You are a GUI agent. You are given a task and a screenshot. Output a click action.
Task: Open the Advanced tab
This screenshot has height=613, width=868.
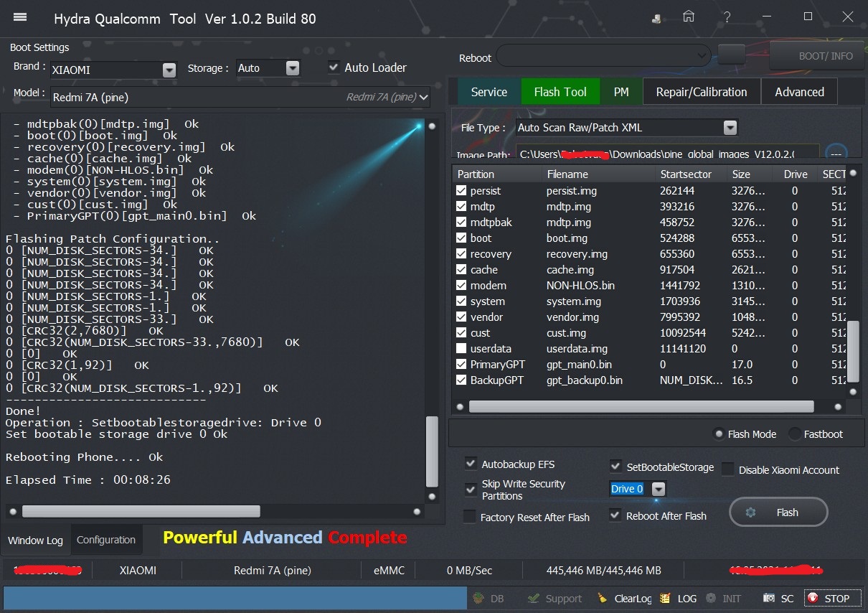[799, 92]
